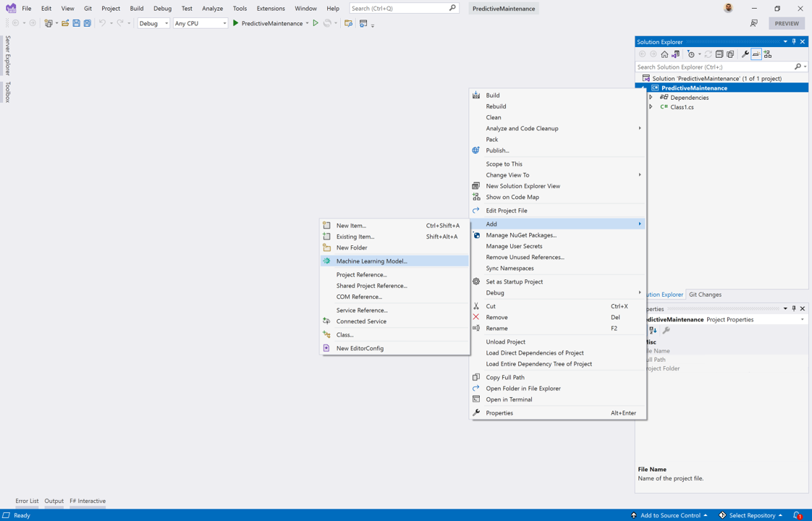
Task: Click the Visual Studio logo icon
Action: point(11,8)
